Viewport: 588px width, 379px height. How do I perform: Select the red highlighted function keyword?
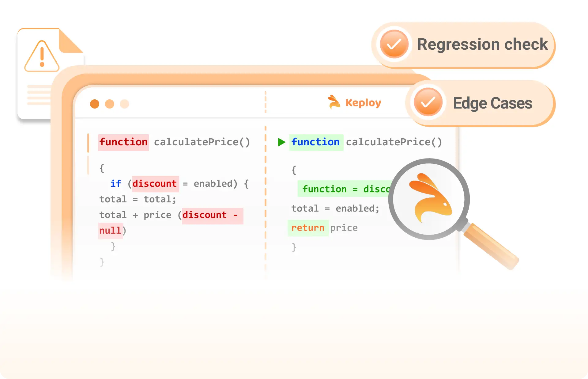pyautogui.click(x=123, y=142)
